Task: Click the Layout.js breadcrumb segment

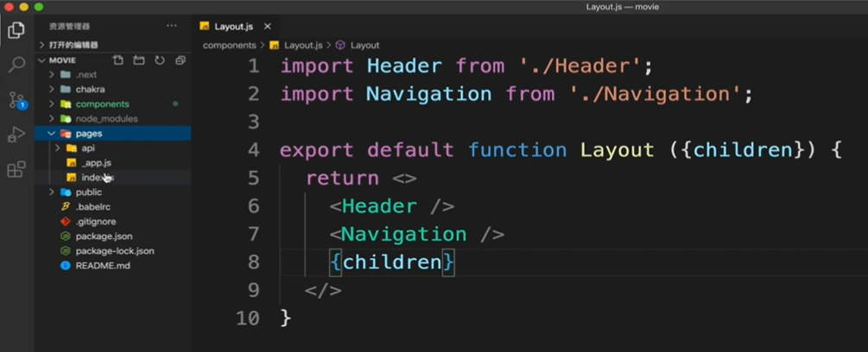Action: click(x=303, y=46)
